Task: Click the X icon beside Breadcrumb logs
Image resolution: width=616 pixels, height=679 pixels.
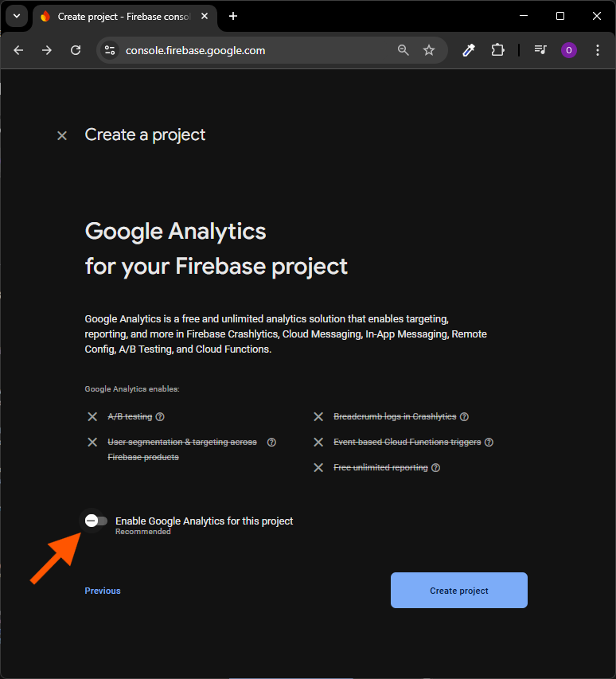Action: tap(318, 416)
